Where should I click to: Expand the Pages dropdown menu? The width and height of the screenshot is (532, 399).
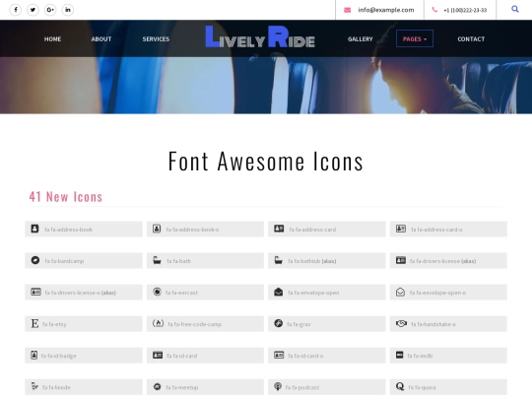tap(415, 38)
